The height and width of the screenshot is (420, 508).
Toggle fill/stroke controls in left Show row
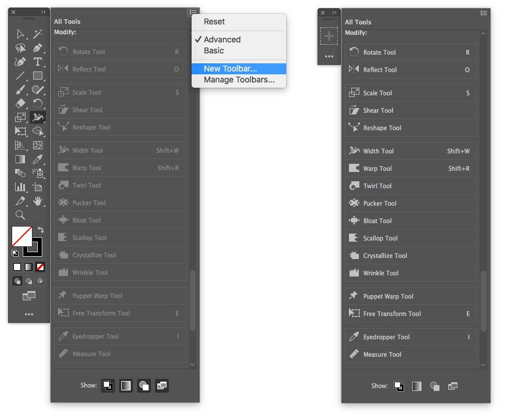tap(108, 385)
